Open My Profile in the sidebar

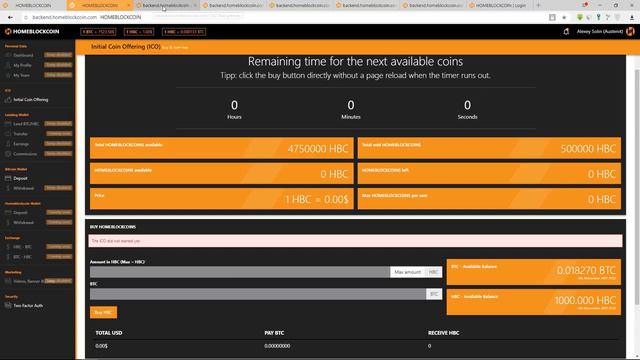click(22, 65)
